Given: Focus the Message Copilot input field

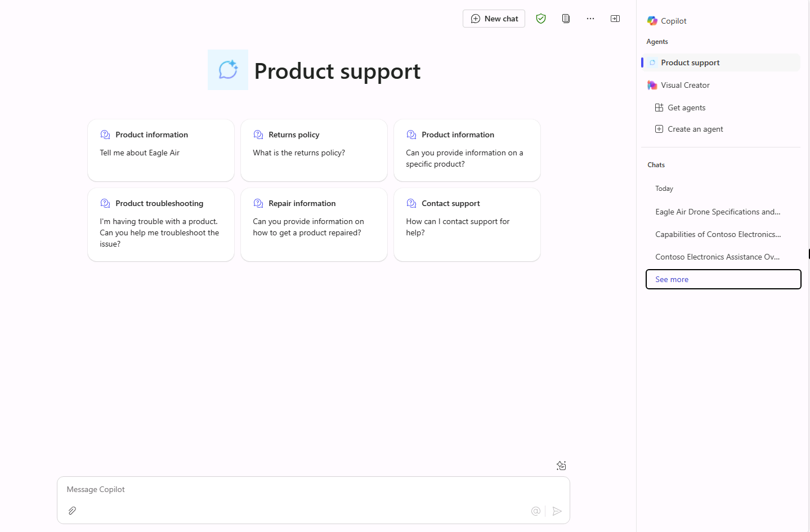Looking at the screenshot, I should tap(314, 489).
